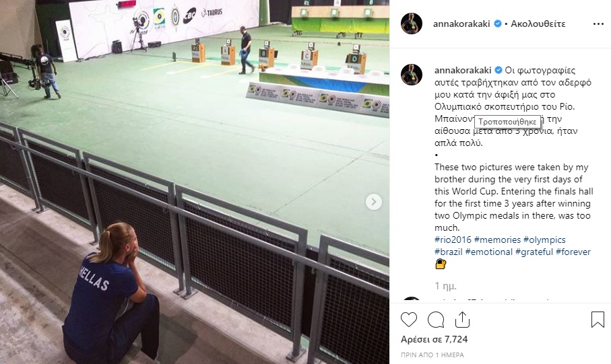Viewport: 611px width, 364px height.
Task: Click annakorakaki profile avatar in header
Action: pyautogui.click(x=412, y=24)
